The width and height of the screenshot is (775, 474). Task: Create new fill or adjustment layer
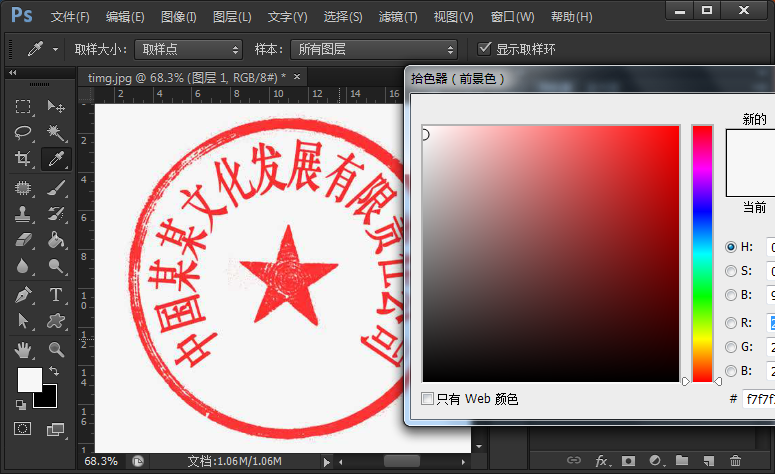coord(655,461)
